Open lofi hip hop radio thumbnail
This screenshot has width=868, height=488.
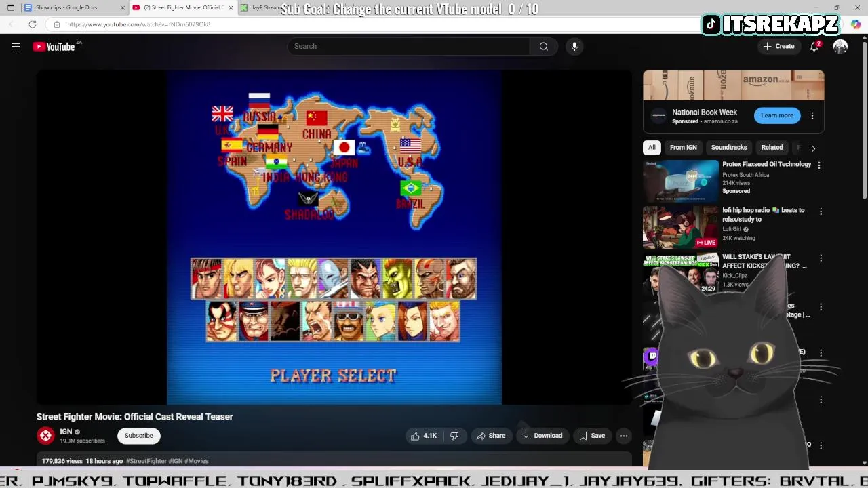[x=680, y=227]
